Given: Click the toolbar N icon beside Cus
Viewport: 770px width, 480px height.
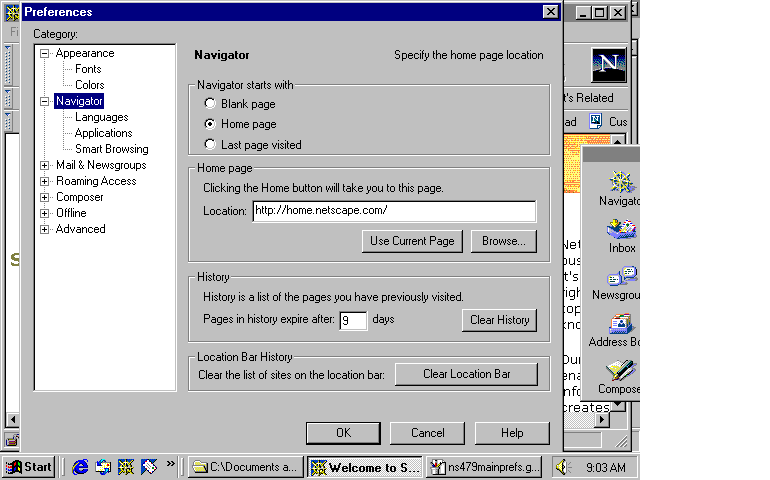Looking at the screenshot, I should tap(596, 121).
